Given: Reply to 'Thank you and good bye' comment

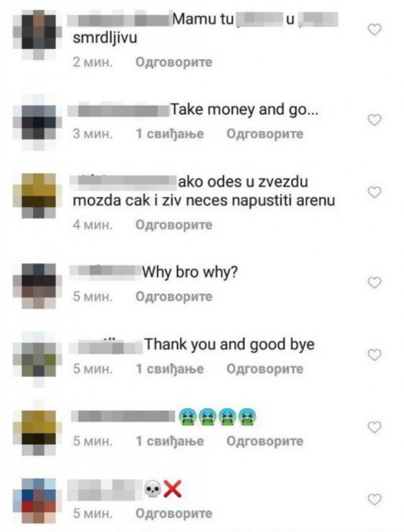Looking at the screenshot, I should point(265,369).
